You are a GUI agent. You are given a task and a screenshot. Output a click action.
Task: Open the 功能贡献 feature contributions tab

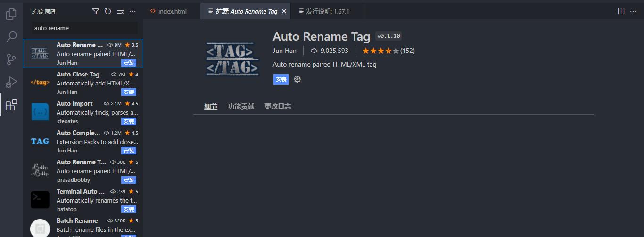click(241, 106)
